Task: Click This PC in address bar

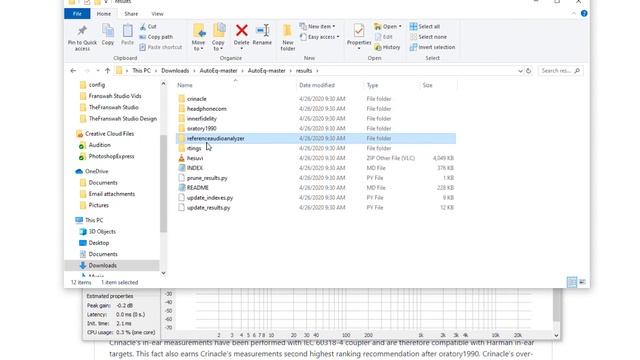Action: tap(141, 71)
